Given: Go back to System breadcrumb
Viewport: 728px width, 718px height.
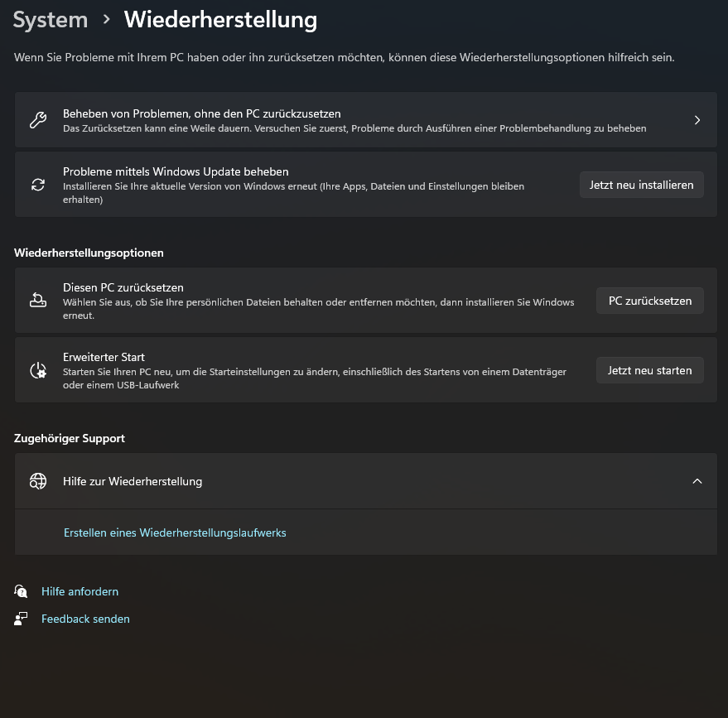Looking at the screenshot, I should [x=51, y=20].
